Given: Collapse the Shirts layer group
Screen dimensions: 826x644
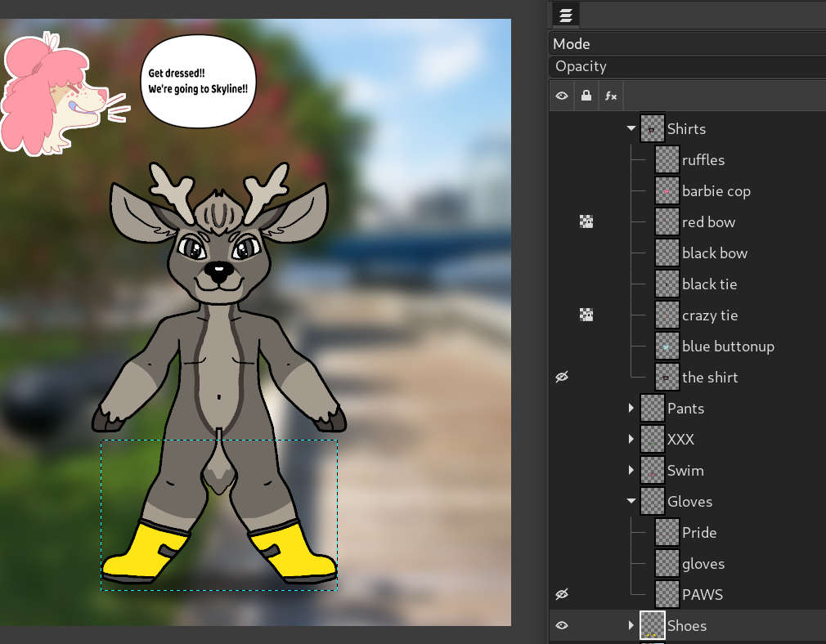Looking at the screenshot, I should point(631,128).
